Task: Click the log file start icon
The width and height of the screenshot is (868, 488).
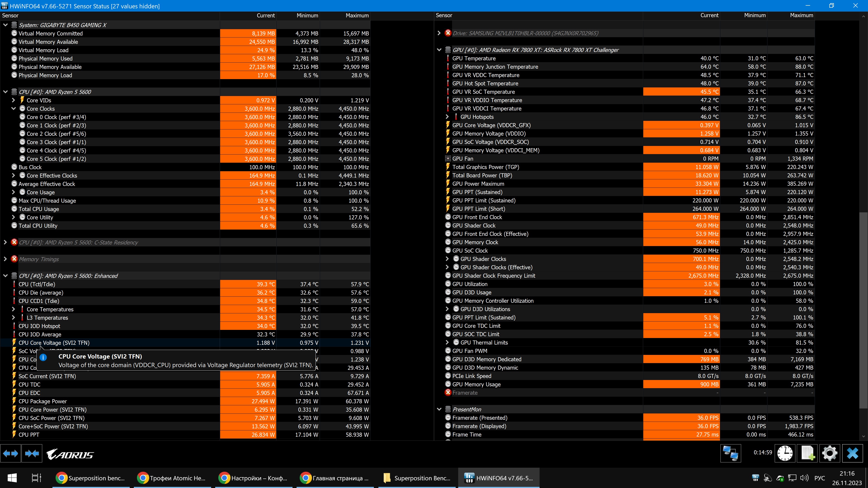Action: coord(807,453)
